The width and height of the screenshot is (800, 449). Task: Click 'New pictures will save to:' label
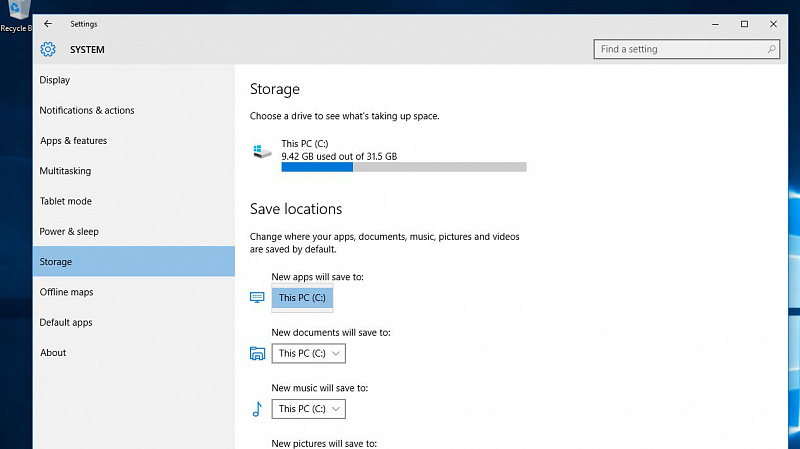324,443
